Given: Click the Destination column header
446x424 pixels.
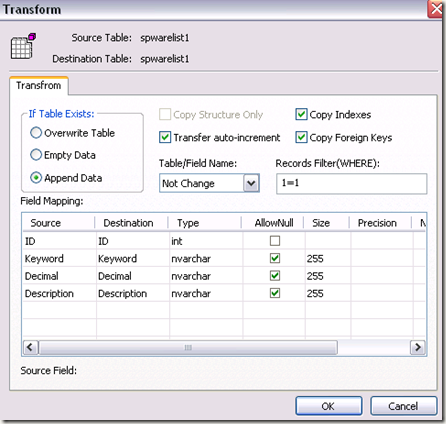Looking at the screenshot, I should [x=131, y=223].
